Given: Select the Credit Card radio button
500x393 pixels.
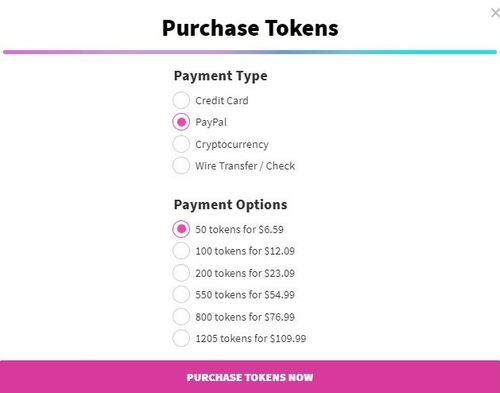Looking at the screenshot, I should (x=181, y=100).
